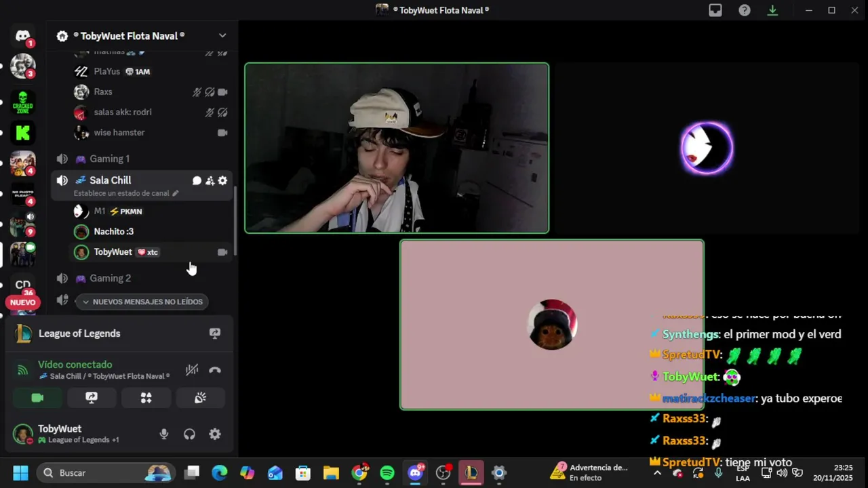Mute microphone in user panel
Image resolution: width=868 pixels, height=488 pixels.
click(x=163, y=434)
